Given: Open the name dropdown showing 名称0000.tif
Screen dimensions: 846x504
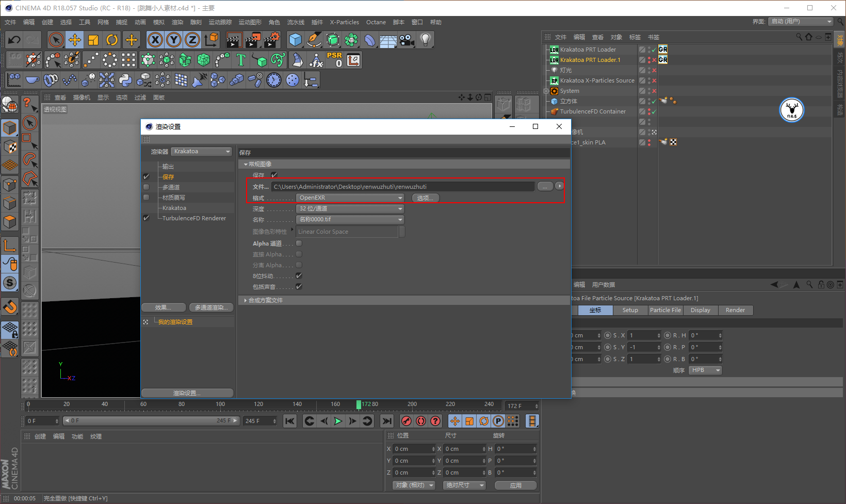Looking at the screenshot, I should (350, 220).
